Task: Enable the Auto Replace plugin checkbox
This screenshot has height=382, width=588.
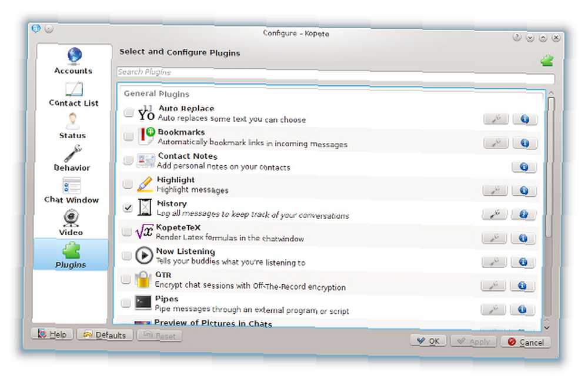Action: coord(129,112)
